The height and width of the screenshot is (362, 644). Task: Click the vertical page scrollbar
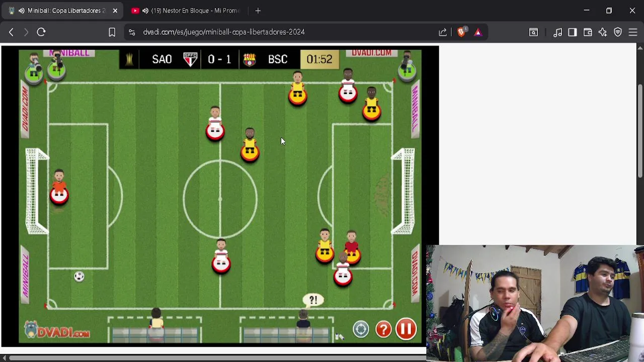tap(640, 131)
